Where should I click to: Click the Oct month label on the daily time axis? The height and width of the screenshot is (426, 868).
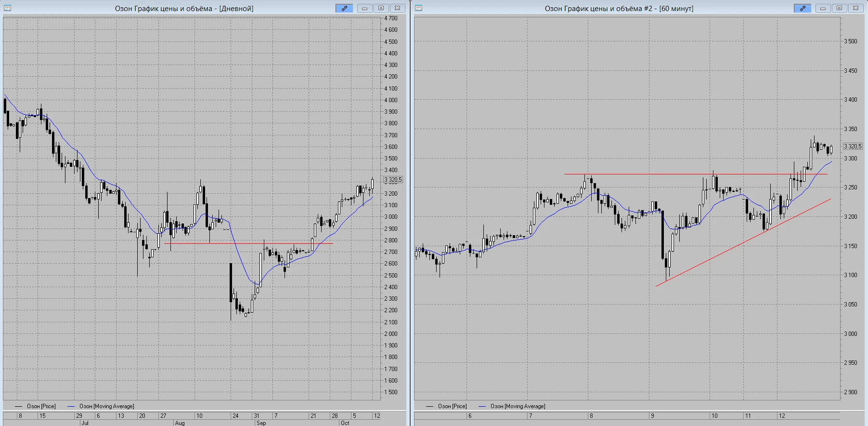tap(345, 423)
